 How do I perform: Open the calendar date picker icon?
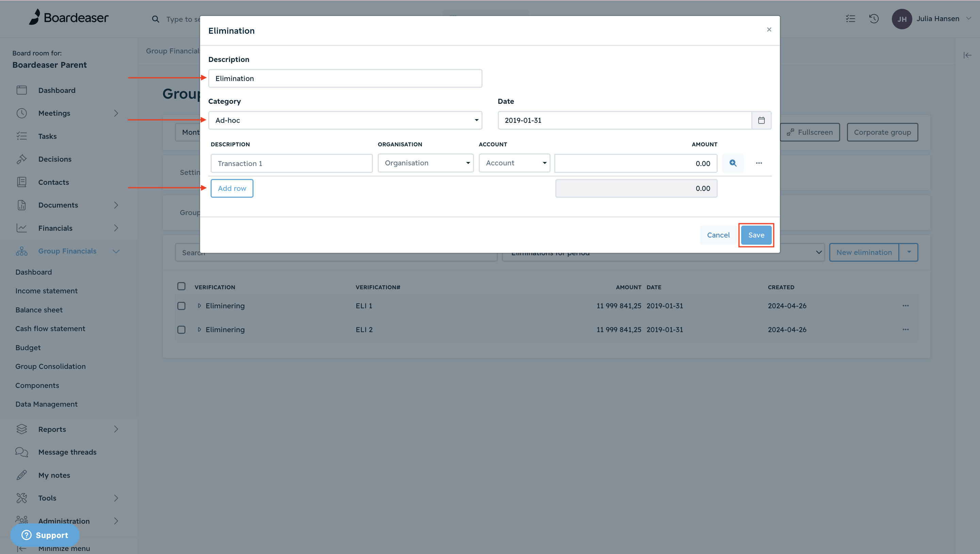pyautogui.click(x=761, y=120)
